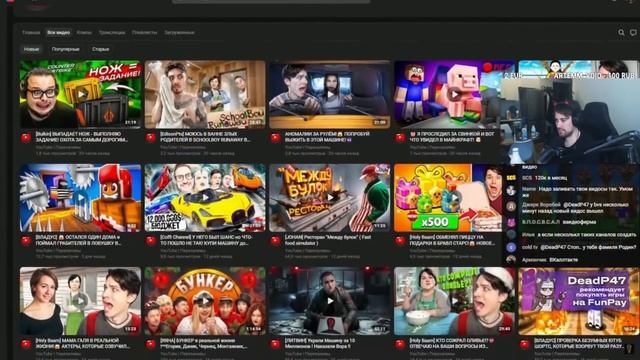Open channel avatar next to Ресторан Между булок video
The width and height of the screenshot is (640, 360).
276,241
